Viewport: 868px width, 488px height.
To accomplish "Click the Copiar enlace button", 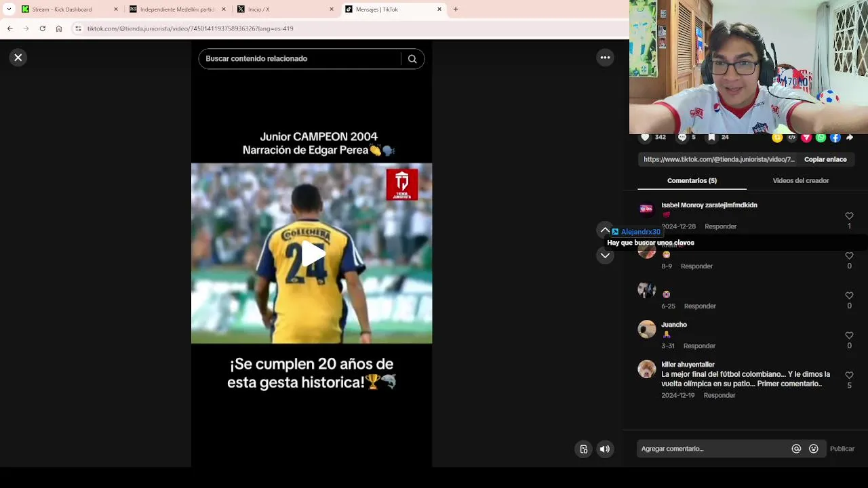I will coord(825,159).
